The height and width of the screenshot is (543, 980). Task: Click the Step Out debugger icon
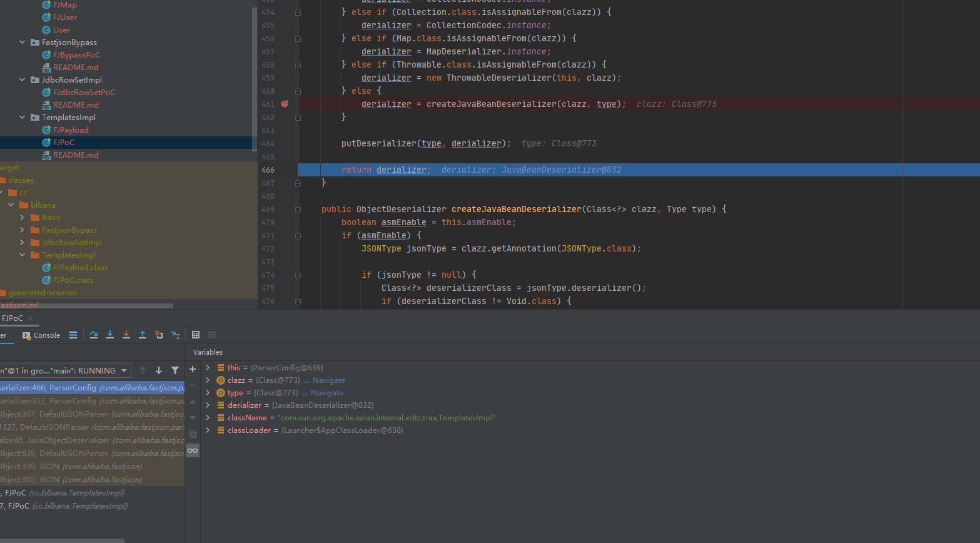143,335
